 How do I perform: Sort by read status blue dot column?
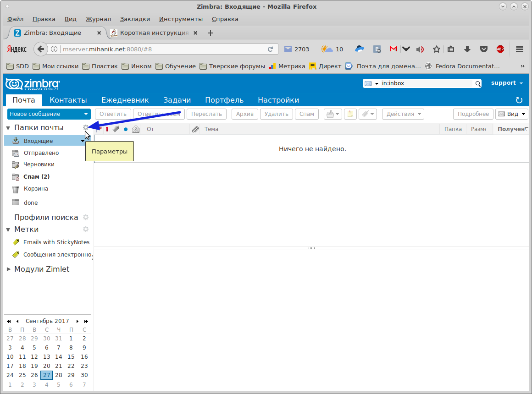point(126,129)
